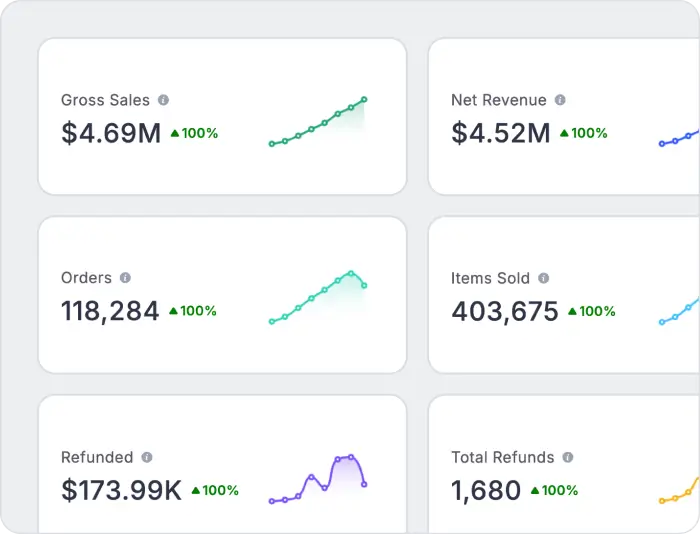Select the Gross Sales green sparkline chart

317,122
